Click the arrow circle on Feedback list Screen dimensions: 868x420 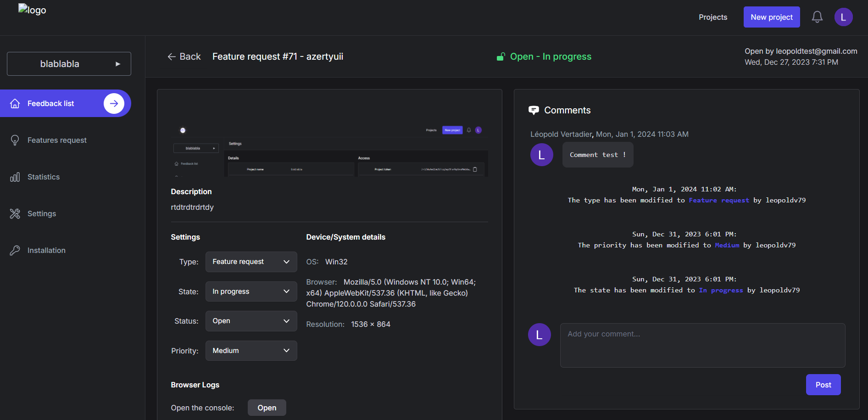click(114, 103)
